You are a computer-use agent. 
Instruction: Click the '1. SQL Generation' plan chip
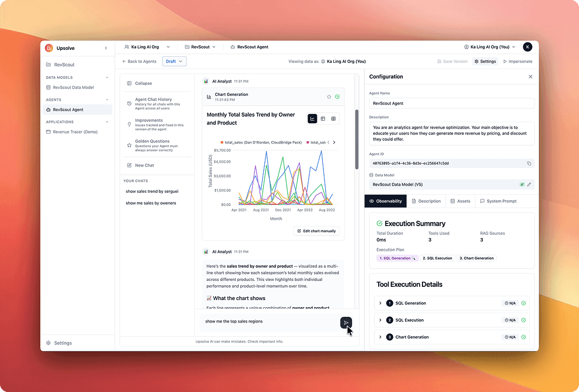click(x=397, y=258)
